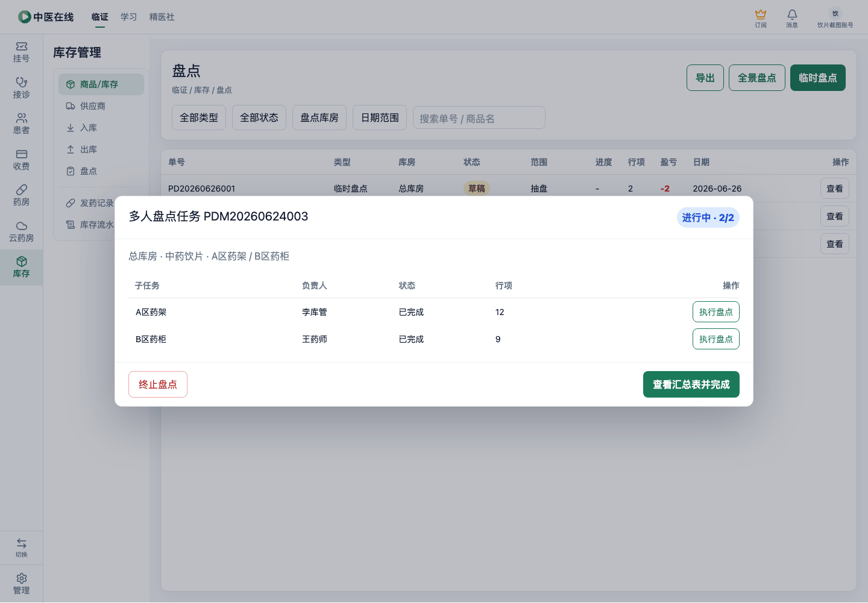Screen dimensions: 868x603
Task: Click the 李库管 responsible person cell
Action: pyautogui.click(x=315, y=312)
